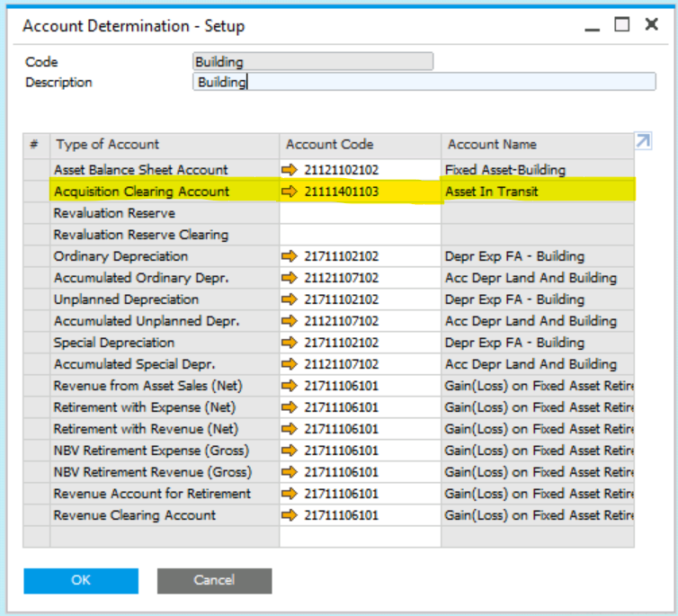
Task: Click the Cancel button
Action: [215, 581]
